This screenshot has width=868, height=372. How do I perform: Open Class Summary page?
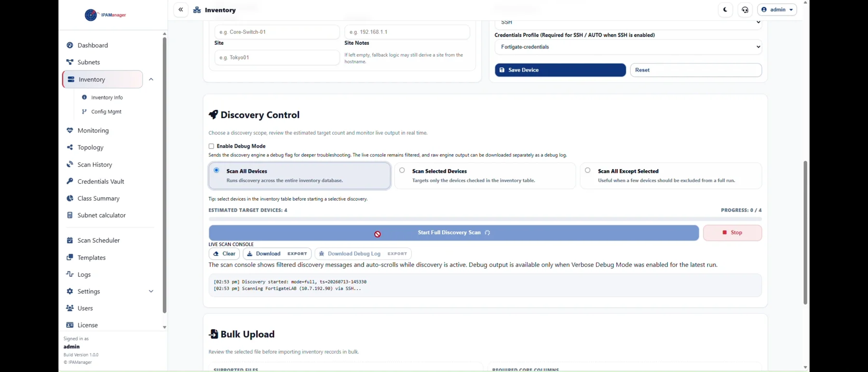click(x=98, y=199)
